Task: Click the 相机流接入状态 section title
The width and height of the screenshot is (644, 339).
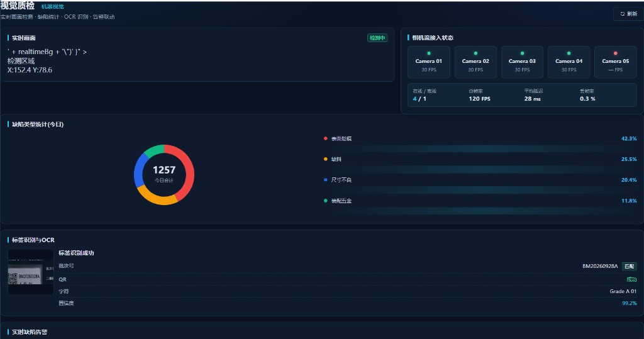Action: 433,38
